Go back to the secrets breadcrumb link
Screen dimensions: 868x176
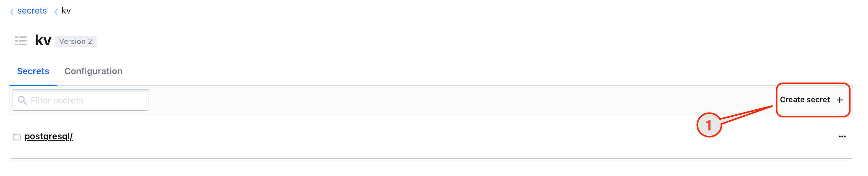click(32, 11)
